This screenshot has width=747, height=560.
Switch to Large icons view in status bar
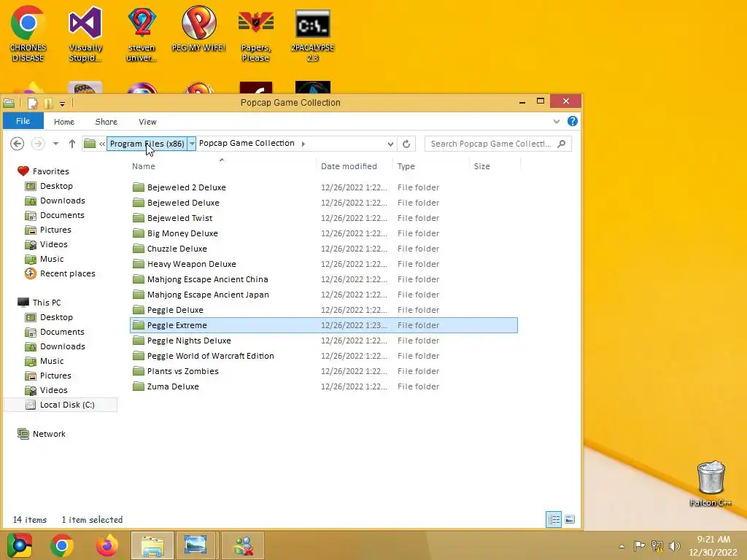click(570, 519)
